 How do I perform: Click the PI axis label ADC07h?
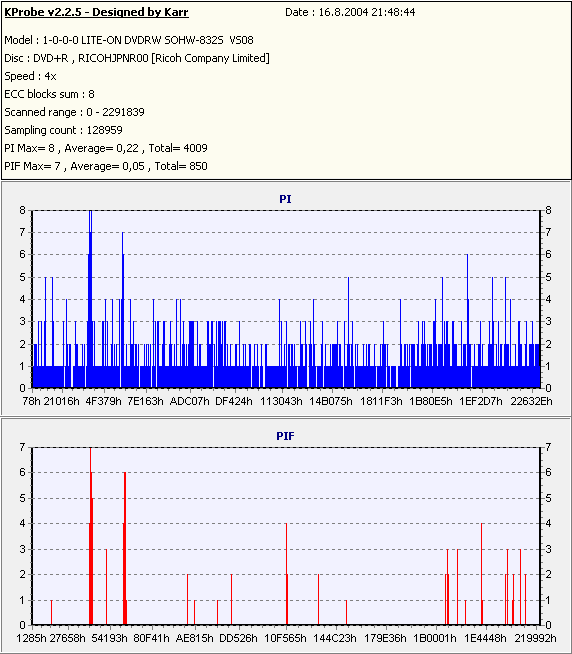[190, 401]
